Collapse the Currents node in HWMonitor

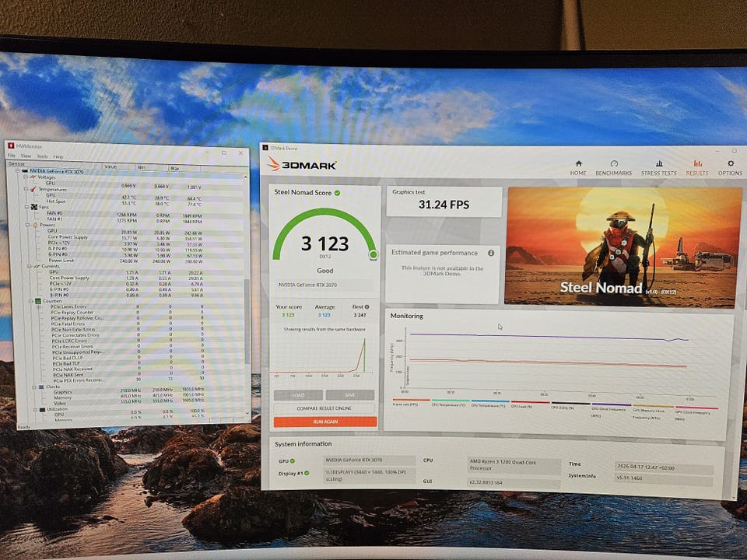pyautogui.click(x=30, y=266)
